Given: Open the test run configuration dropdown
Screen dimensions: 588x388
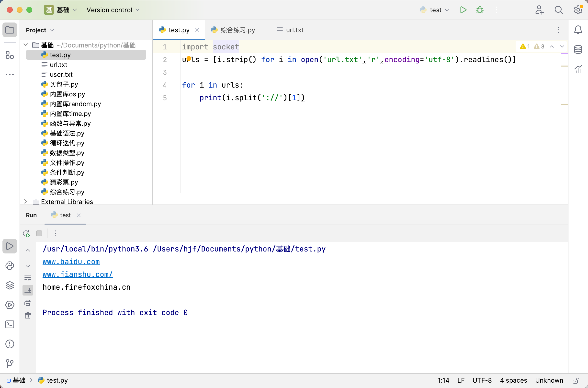Looking at the screenshot, I should 435,10.
